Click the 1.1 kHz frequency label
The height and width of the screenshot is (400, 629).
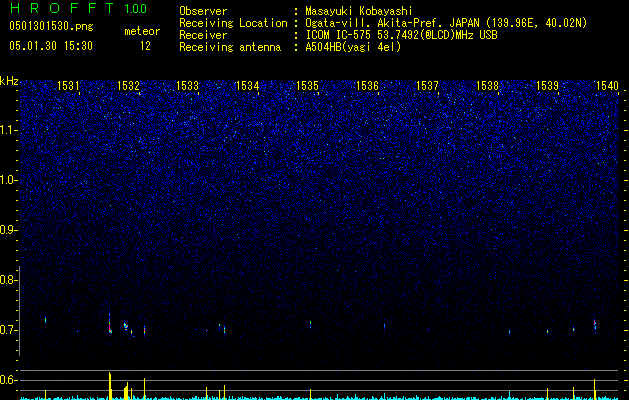[x=7, y=130]
